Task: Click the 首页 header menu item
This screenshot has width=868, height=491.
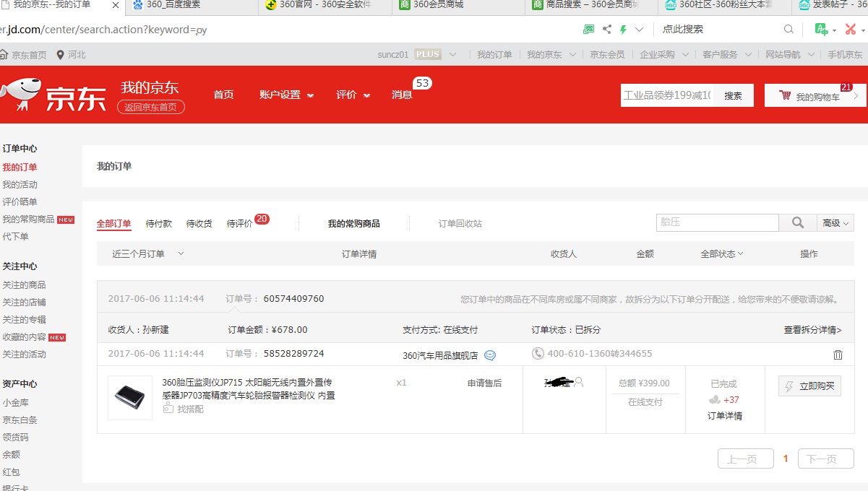Action: pos(224,95)
